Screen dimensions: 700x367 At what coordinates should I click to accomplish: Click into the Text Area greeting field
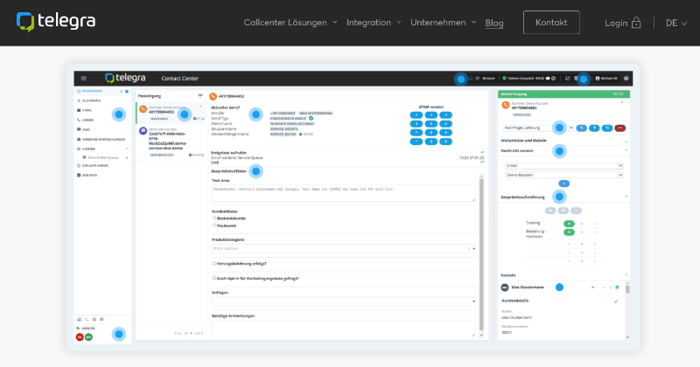343,193
